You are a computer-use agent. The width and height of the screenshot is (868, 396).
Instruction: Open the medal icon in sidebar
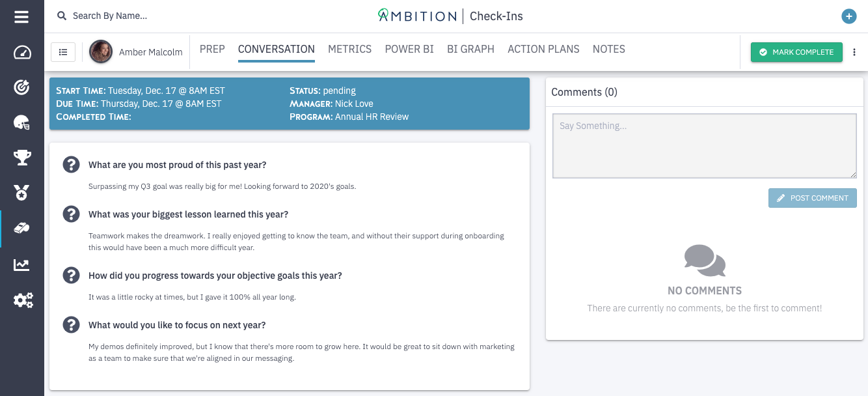22,192
